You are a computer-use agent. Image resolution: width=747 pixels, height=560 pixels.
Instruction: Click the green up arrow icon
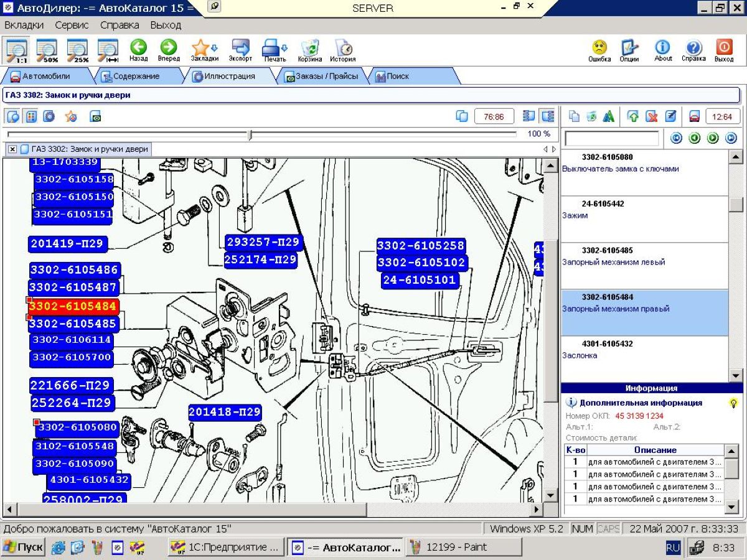pyautogui.click(x=633, y=116)
